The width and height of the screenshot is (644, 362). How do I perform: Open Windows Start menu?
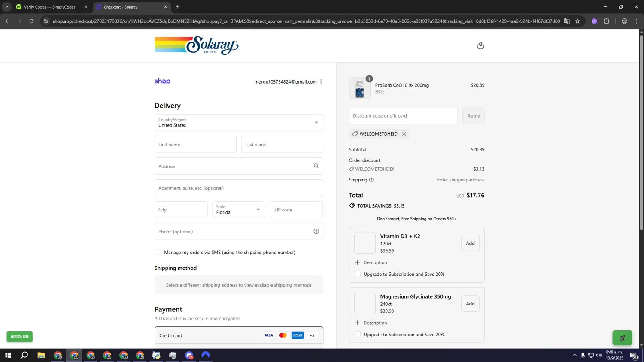8,355
